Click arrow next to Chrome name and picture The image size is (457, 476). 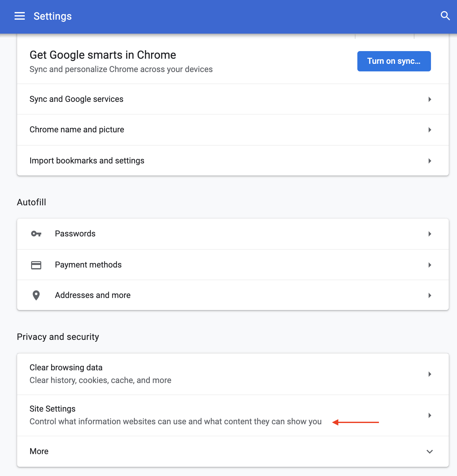pos(430,130)
